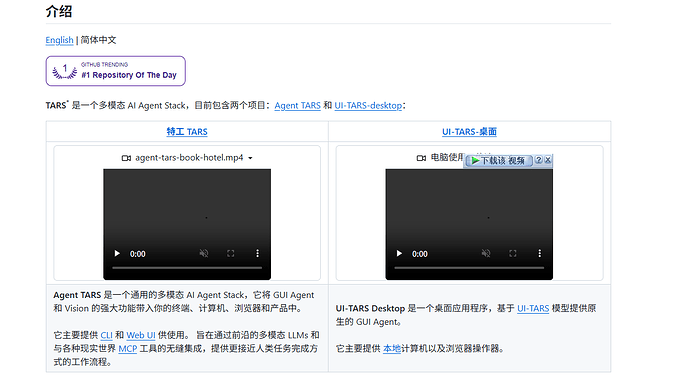Viewport: 690px width, 387px height.
Task: Expand the agent-tars-book-hotel.mp4 dropdown arrow
Action: tap(250, 158)
